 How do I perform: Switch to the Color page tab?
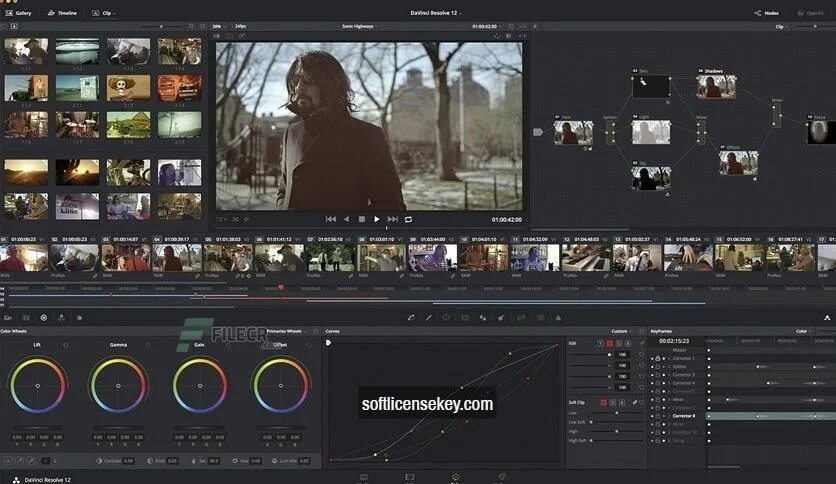point(456,478)
